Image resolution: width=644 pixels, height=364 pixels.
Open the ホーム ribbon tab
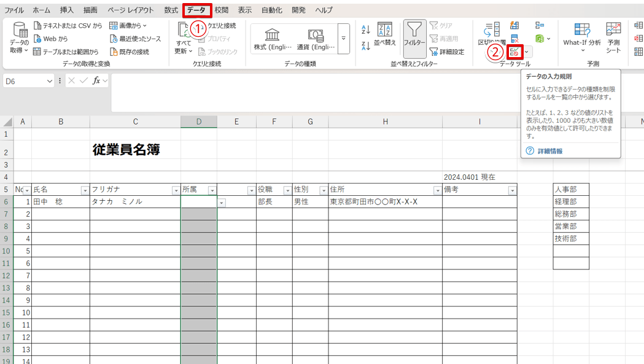[x=41, y=10]
